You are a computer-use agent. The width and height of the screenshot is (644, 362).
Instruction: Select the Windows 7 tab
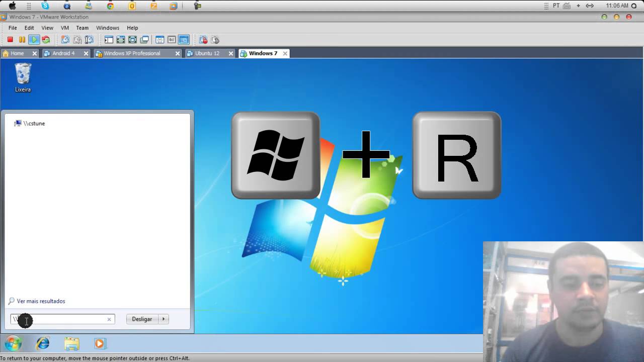pyautogui.click(x=264, y=53)
